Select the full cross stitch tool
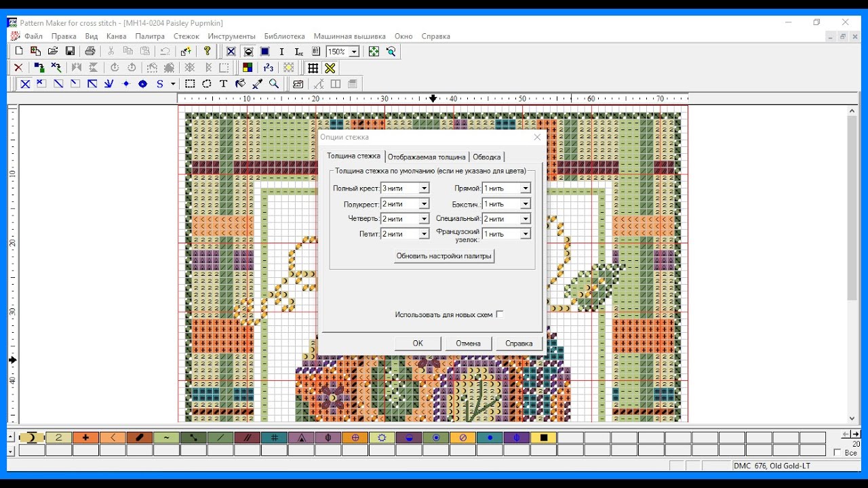This screenshot has height=488, width=868. coord(25,84)
